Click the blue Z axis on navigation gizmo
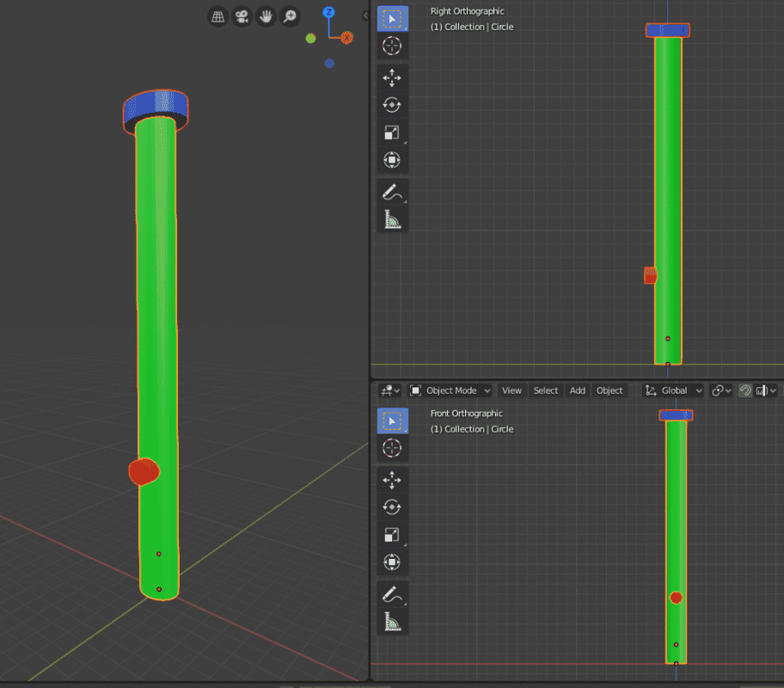This screenshot has height=688, width=784. [328, 12]
